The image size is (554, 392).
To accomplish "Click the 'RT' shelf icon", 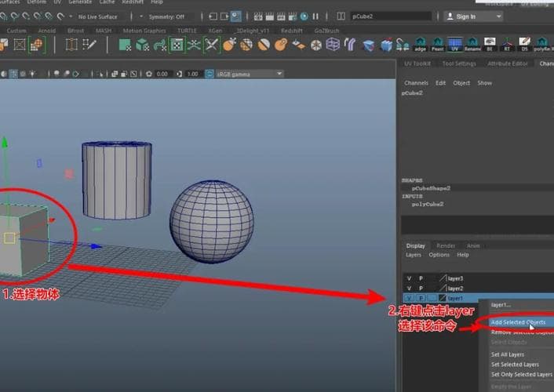I will click(x=507, y=45).
